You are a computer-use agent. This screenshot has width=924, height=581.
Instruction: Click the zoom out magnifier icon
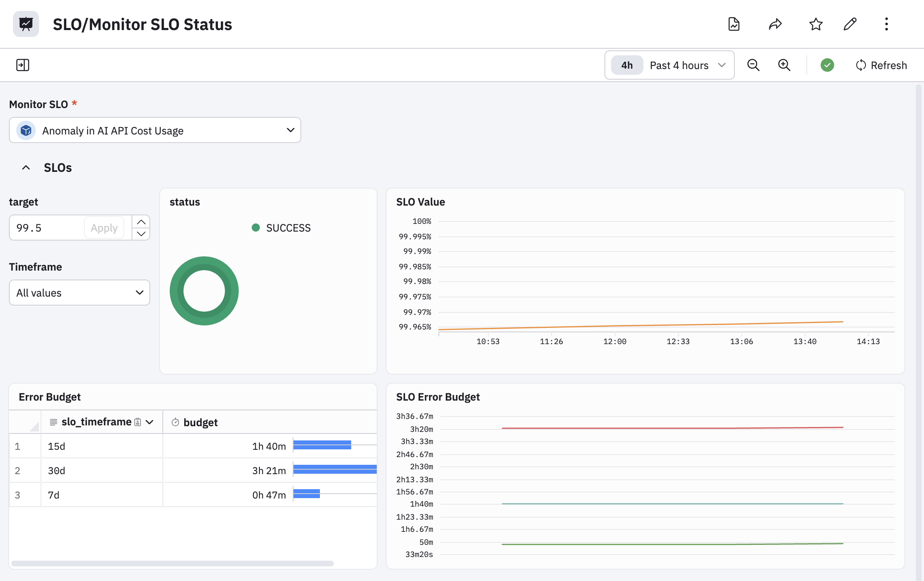coord(753,65)
